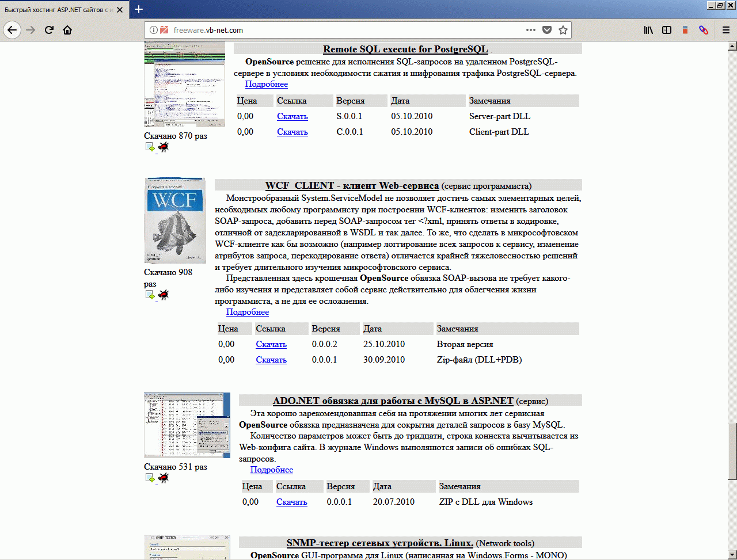
Task: Click the note Zip-файл (DLL+PDB)
Action: tap(480, 360)
